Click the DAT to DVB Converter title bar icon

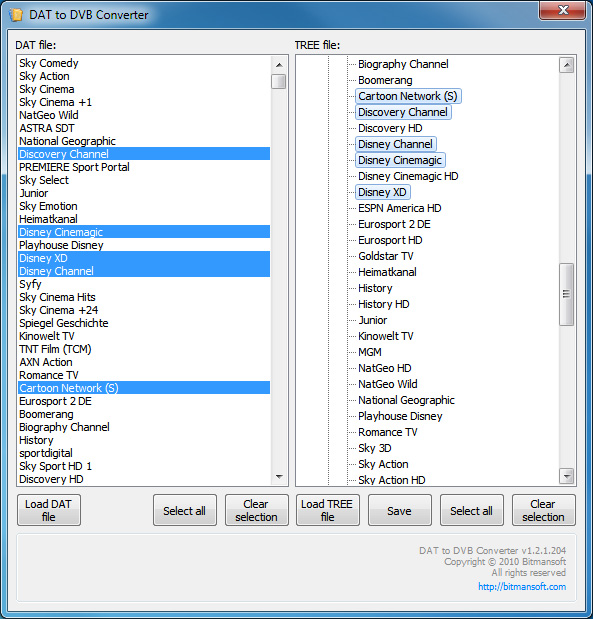(x=17, y=15)
